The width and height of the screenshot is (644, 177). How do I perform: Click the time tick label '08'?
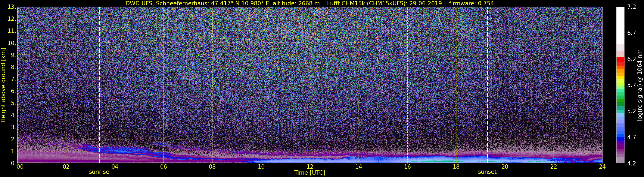tap(212, 167)
